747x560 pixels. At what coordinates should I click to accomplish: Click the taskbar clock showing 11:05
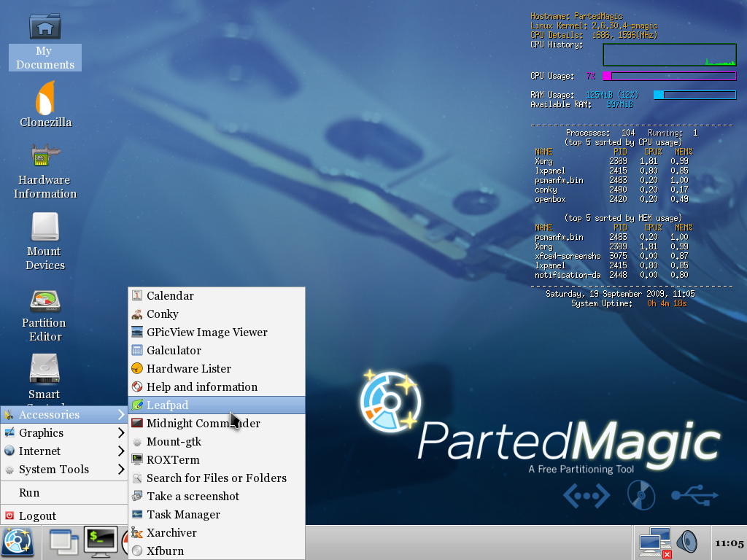[x=729, y=543]
